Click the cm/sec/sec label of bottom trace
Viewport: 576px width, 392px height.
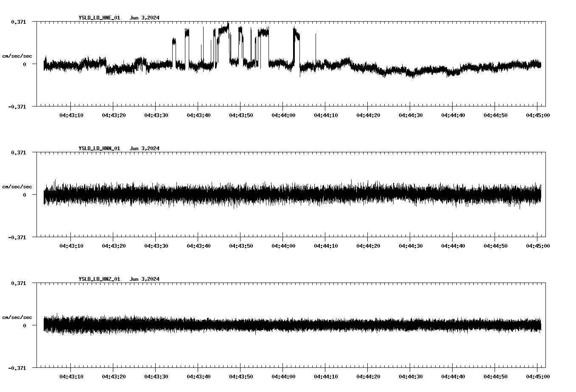pos(17,316)
